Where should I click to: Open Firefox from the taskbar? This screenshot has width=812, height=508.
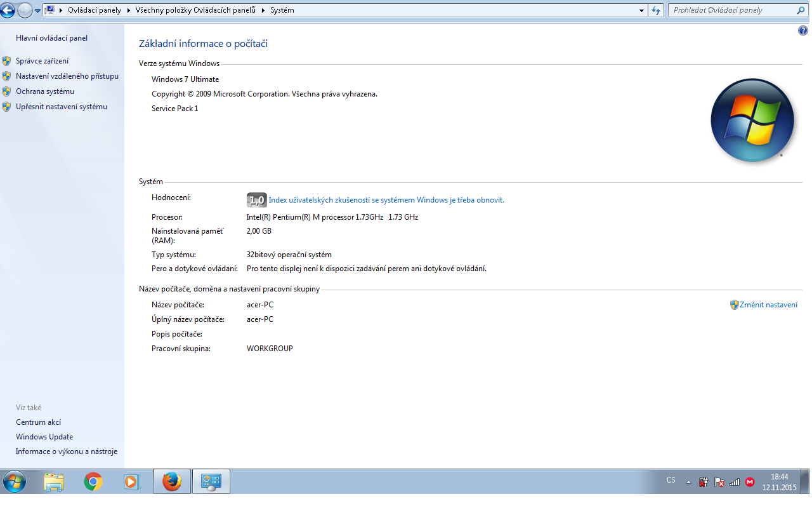(x=172, y=482)
